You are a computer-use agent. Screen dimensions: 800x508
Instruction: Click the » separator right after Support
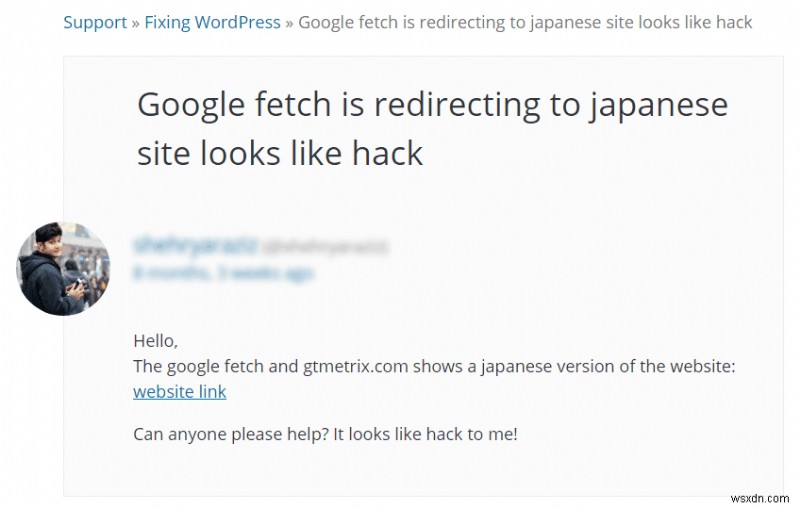(x=136, y=22)
